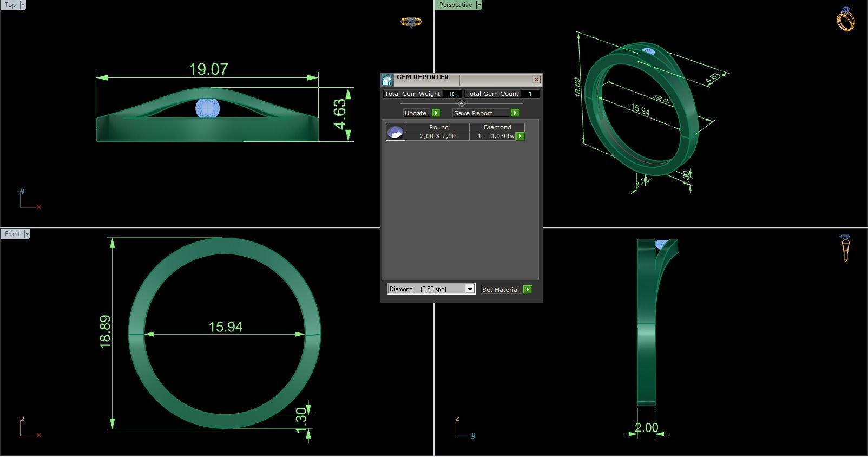Click the 15.94 dimension in Perspective view
This screenshot has width=868, height=457.
(640, 109)
